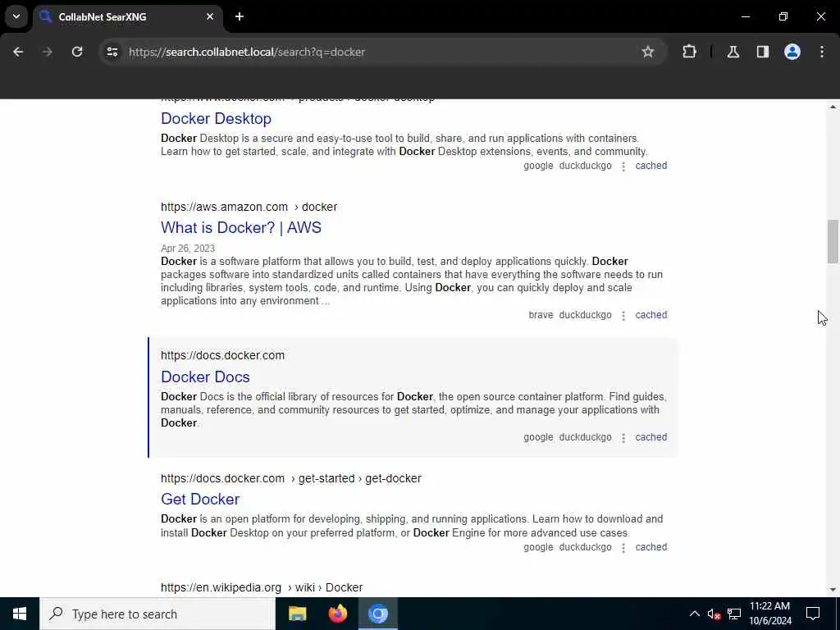
Task: Open the Windows Start menu
Action: [x=20, y=614]
